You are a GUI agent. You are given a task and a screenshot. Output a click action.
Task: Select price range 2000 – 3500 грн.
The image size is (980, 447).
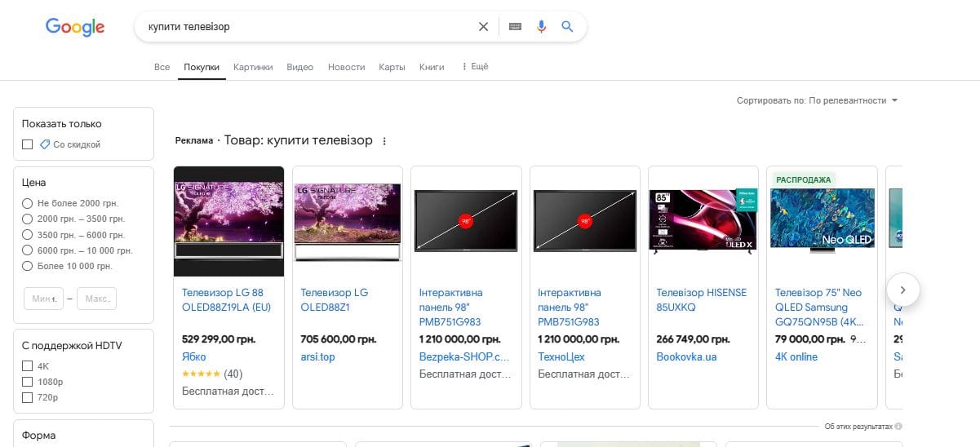pos(28,219)
